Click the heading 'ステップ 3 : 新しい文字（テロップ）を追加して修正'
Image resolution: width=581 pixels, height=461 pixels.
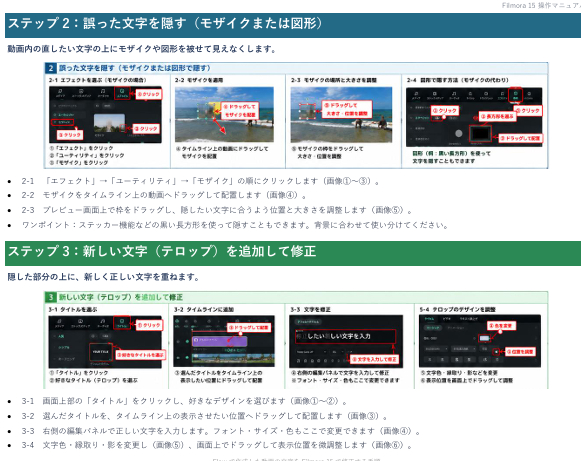point(162,251)
